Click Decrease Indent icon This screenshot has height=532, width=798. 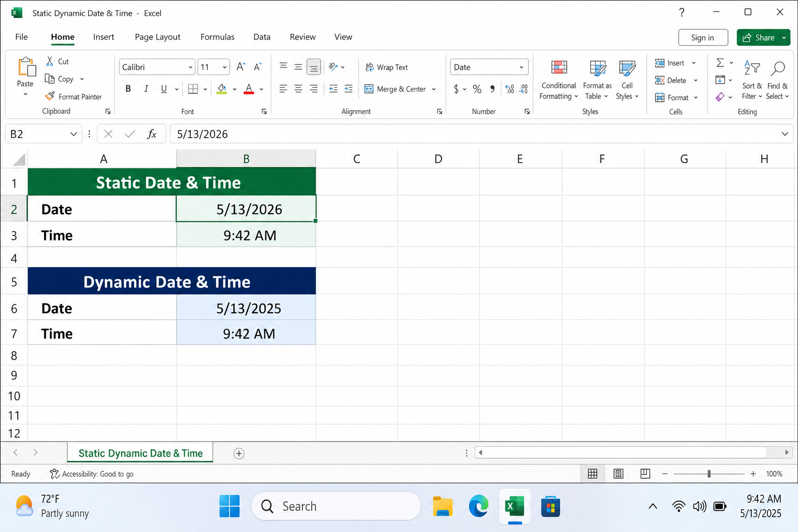pyautogui.click(x=334, y=89)
